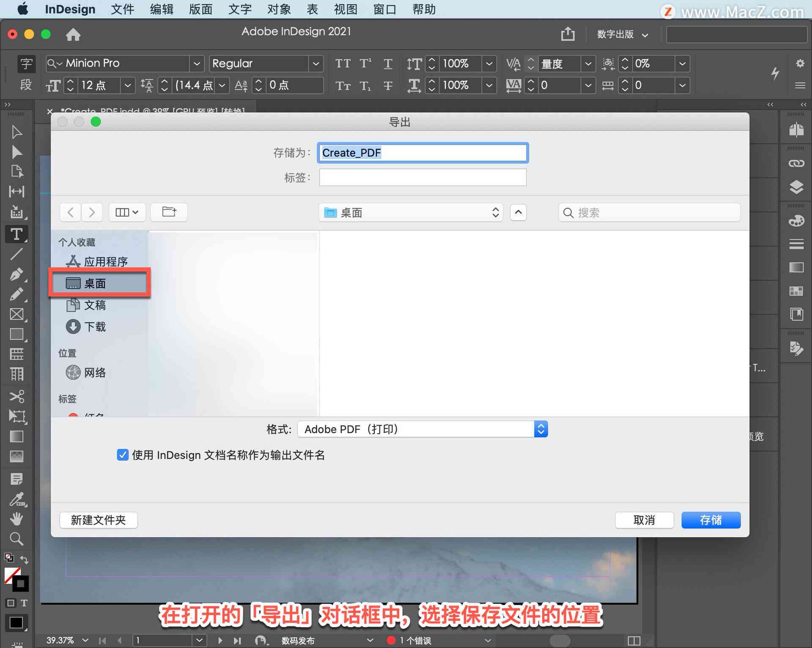This screenshot has width=812, height=648.
Task: Select the Free Transform tool
Action: 17,417
